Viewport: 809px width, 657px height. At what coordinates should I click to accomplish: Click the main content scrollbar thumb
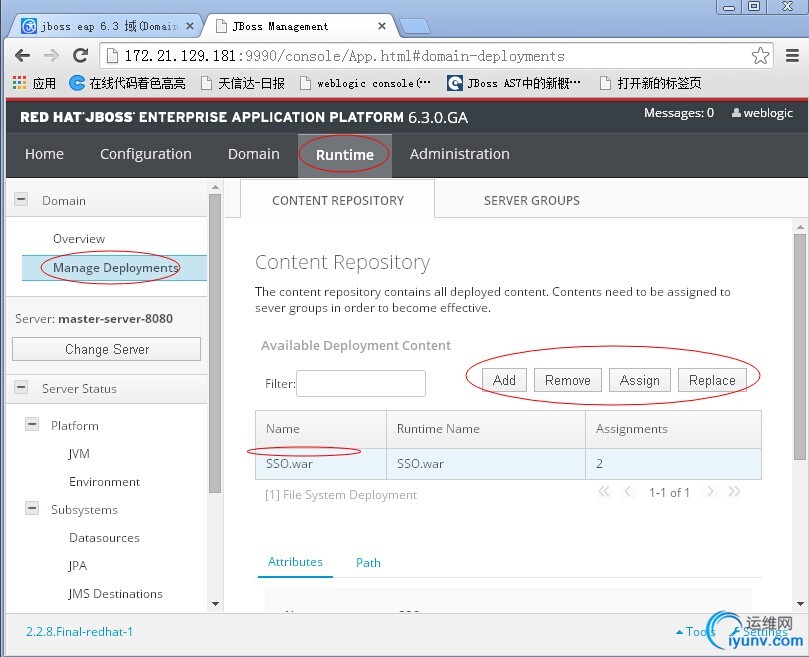tap(800, 346)
